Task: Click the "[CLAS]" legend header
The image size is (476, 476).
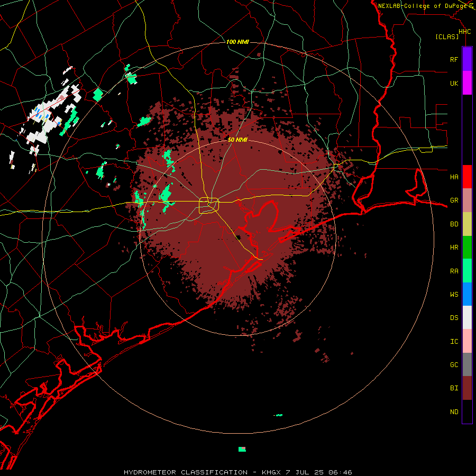Action: [x=447, y=36]
